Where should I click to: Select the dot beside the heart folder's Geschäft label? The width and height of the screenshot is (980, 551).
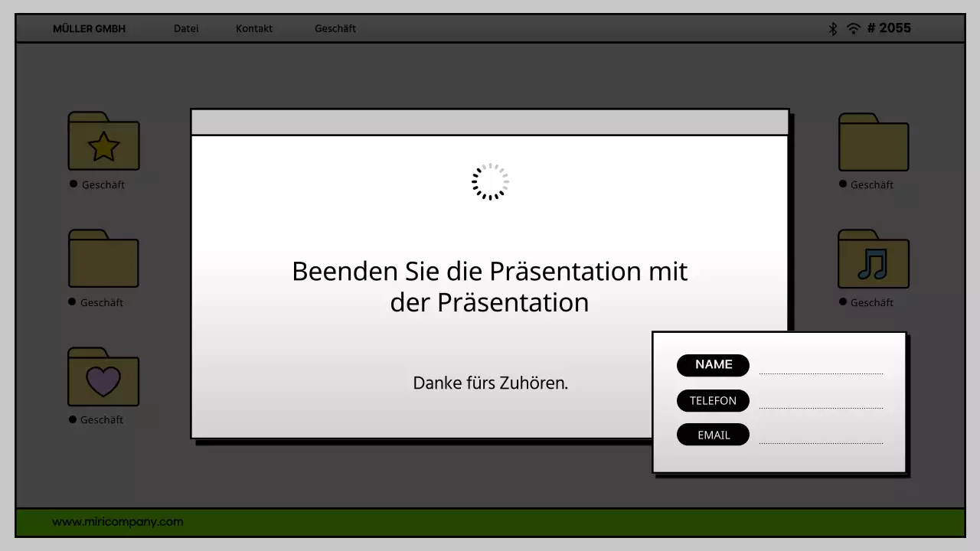click(x=73, y=419)
